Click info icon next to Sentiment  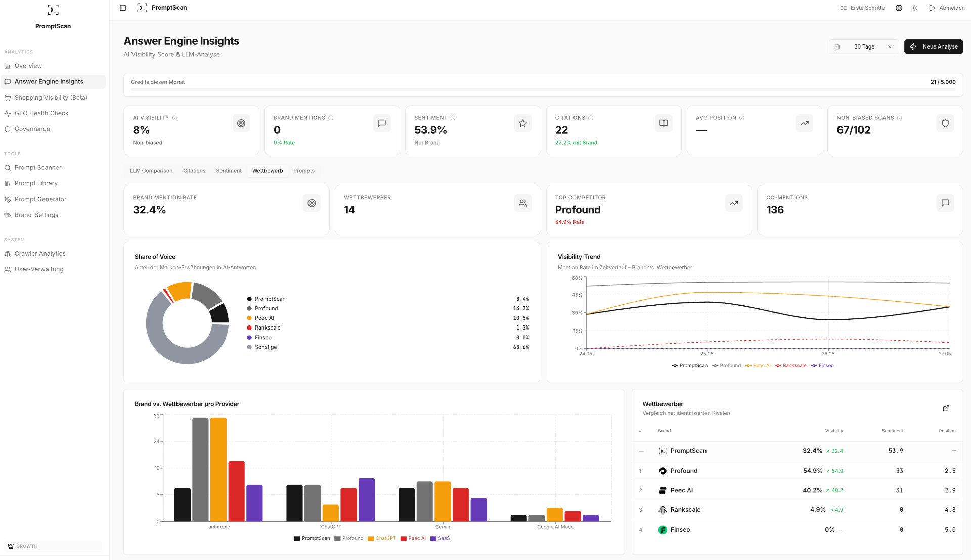(453, 118)
